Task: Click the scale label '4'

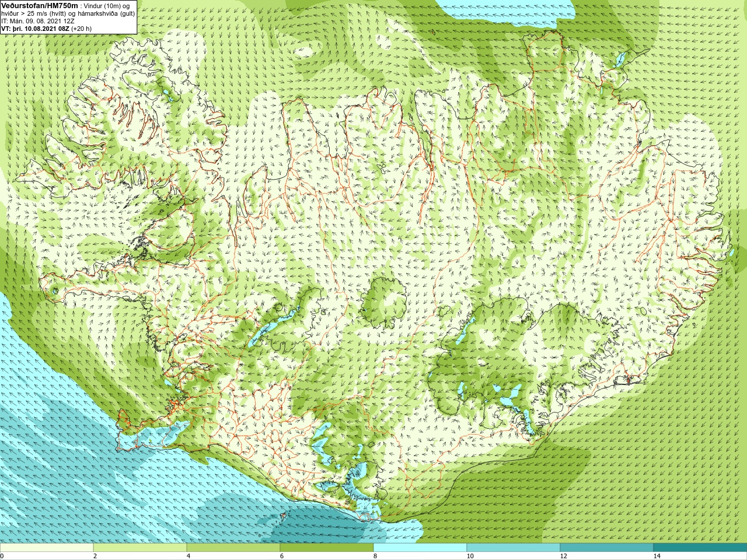Action: click(x=188, y=556)
